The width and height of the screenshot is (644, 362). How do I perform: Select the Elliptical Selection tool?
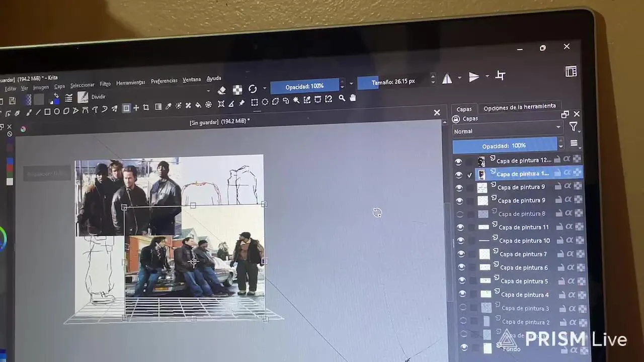coord(265,102)
